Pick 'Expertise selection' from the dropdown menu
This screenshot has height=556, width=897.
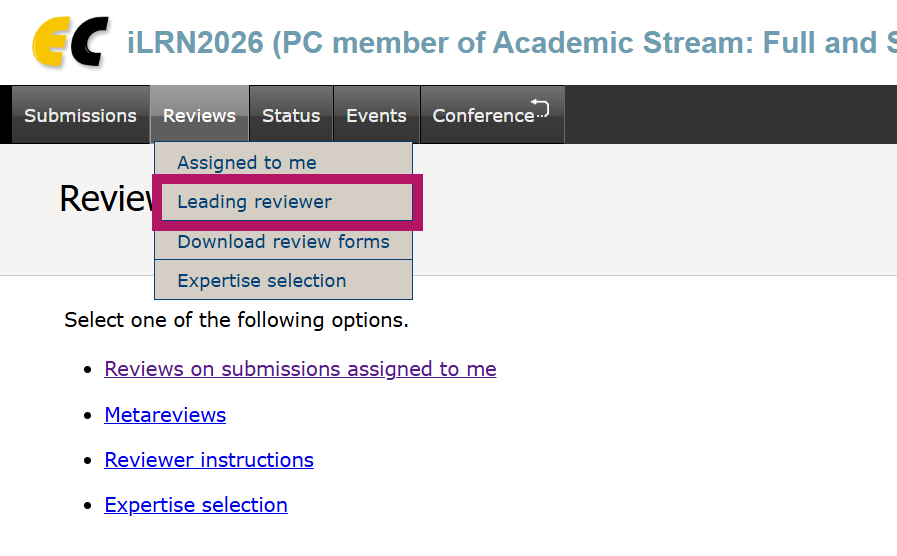[x=262, y=281]
